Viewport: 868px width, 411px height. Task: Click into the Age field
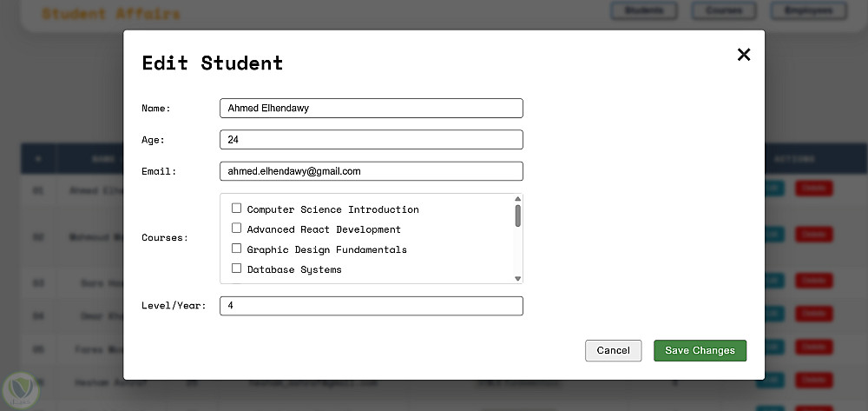(371, 139)
